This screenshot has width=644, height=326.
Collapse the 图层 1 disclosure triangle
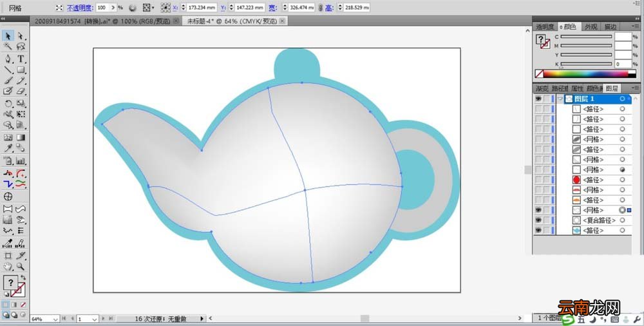(x=560, y=99)
